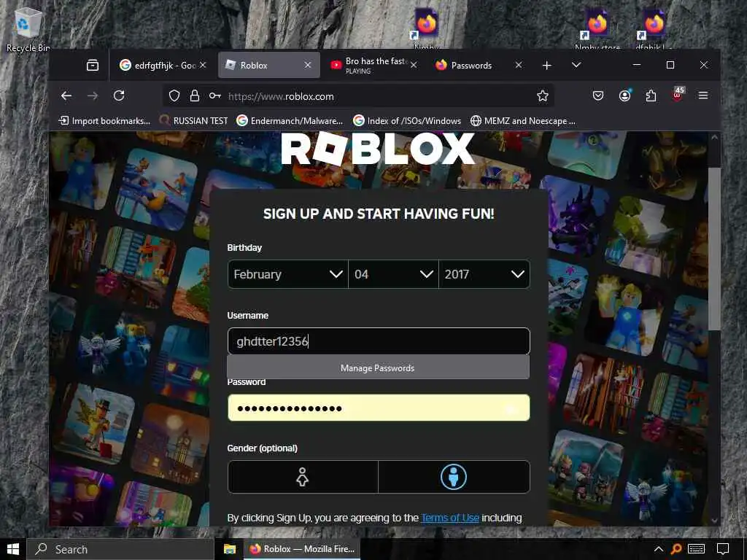Close the edrfgtfhjk Google tab
Screen dimensions: 747x560
tap(203, 65)
